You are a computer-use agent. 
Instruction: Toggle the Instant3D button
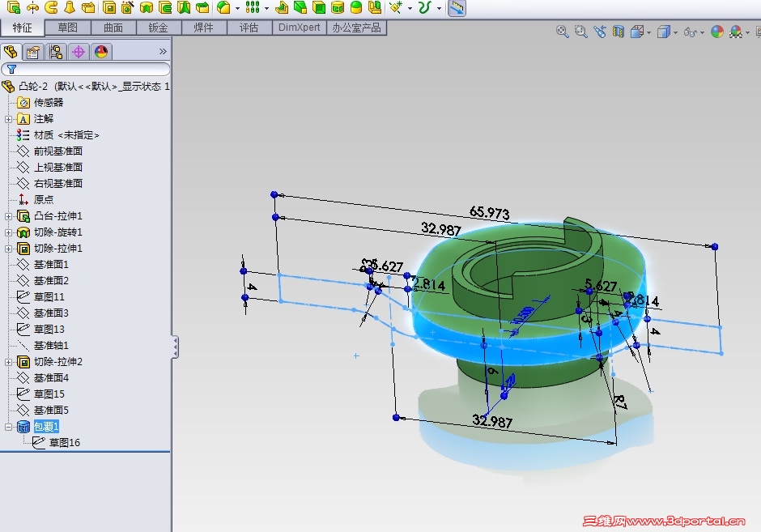457,7
